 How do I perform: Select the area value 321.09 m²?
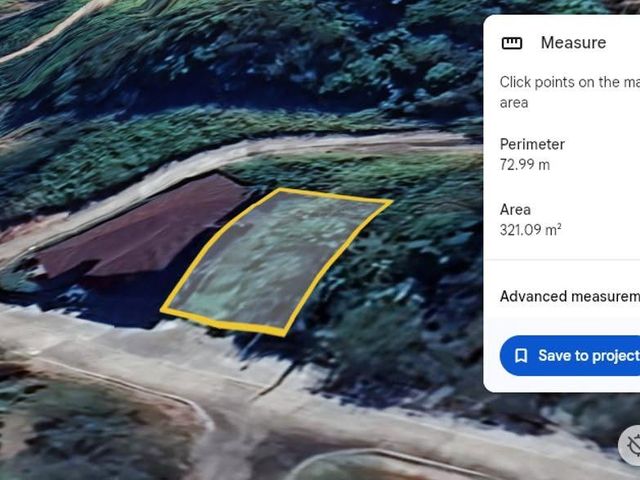[x=531, y=229]
